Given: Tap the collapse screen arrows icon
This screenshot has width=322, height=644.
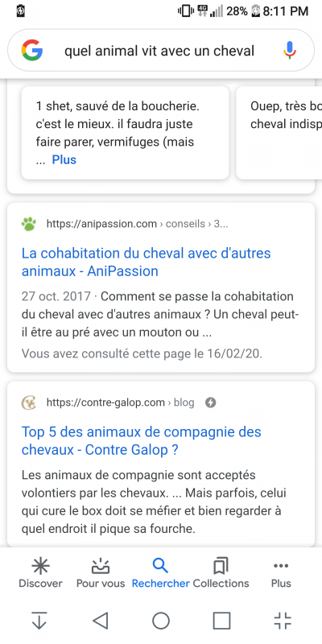Looking at the screenshot, I should click(x=283, y=621).
